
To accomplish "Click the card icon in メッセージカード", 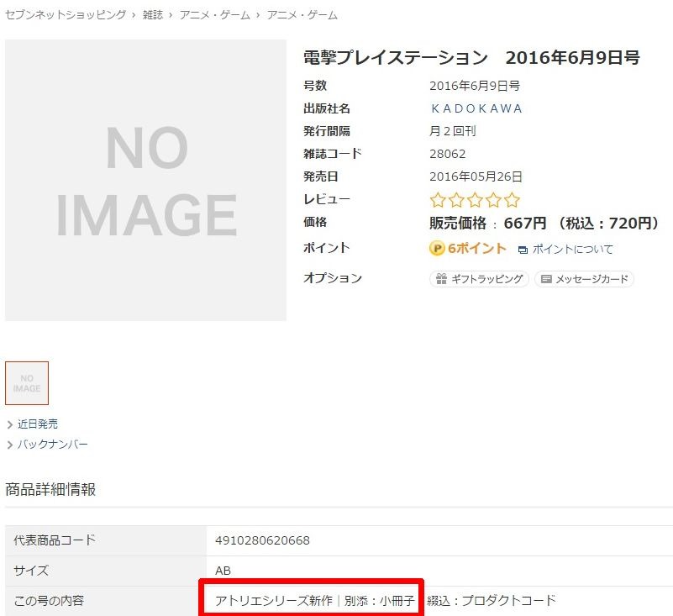I will 546,279.
